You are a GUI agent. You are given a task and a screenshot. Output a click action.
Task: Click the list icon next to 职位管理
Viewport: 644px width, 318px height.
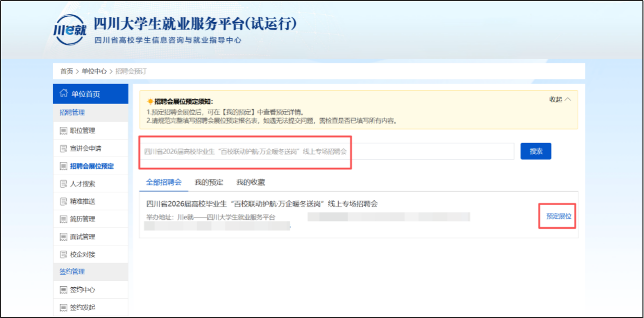pos(63,131)
